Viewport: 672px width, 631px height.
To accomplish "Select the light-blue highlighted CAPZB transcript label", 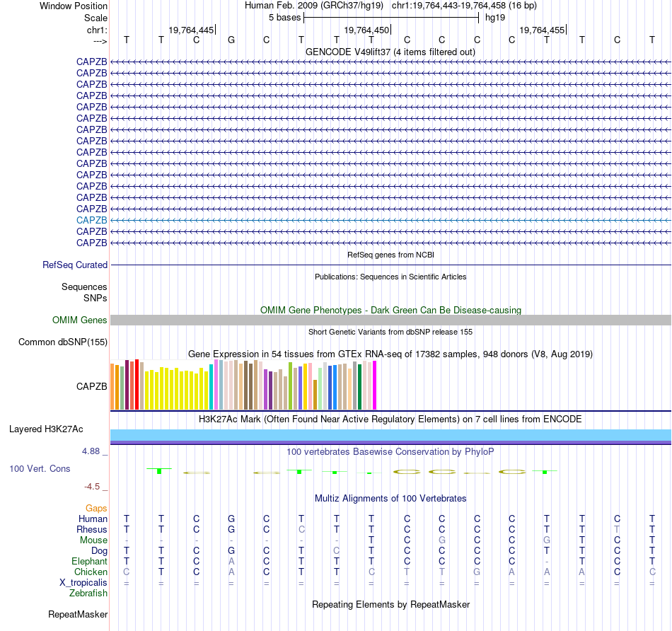I will coord(92,220).
